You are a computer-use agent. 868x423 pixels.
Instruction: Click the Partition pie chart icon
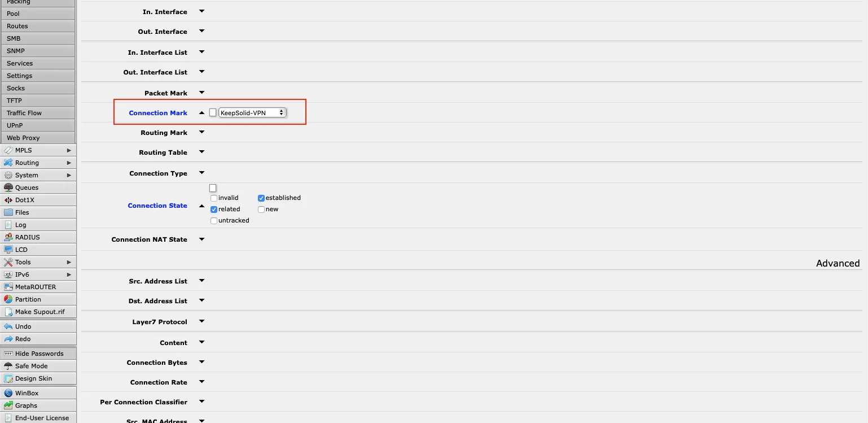(8, 299)
